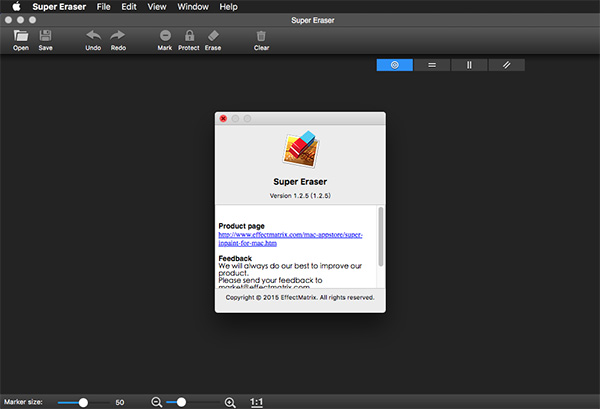Click the Super Eraser app logo
Screen dimensions: 600x409
click(301, 150)
